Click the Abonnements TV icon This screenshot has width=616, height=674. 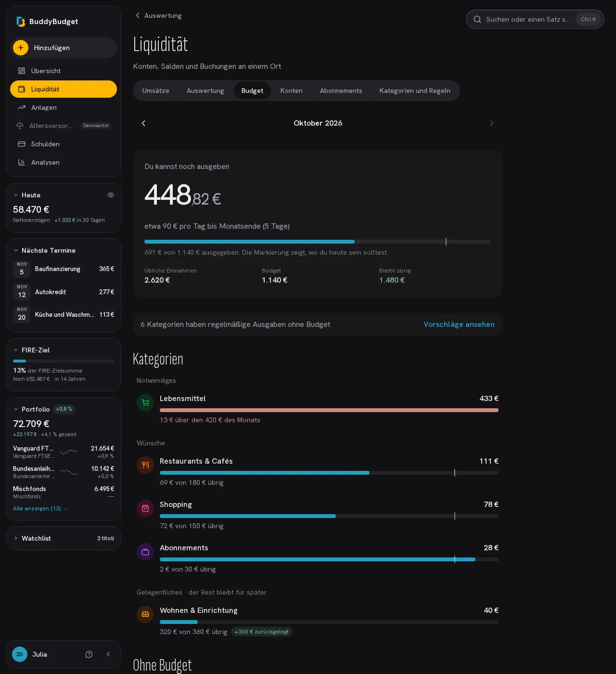[145, 552]
